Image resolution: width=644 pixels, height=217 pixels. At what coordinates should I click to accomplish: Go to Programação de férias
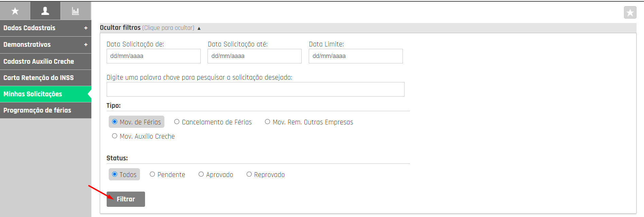tap(37, 110)
